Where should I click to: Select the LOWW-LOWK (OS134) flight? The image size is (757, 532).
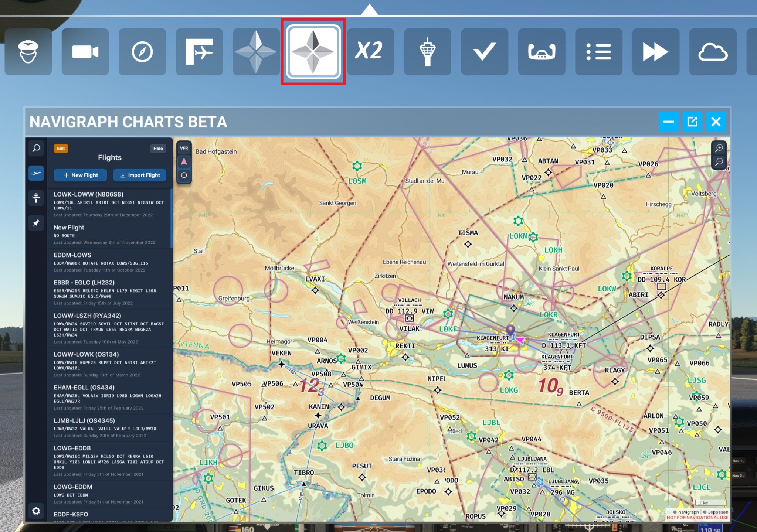click(109, 364)
